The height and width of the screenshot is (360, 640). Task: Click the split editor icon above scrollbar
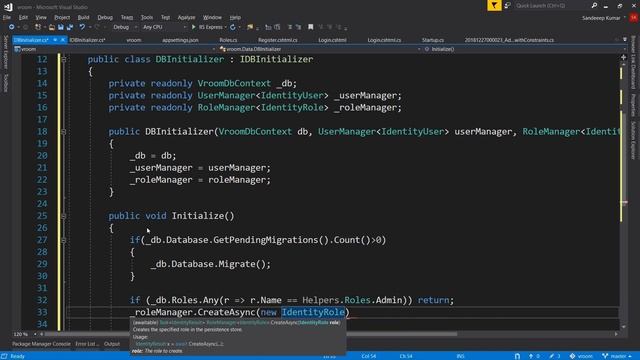point(624,58)
